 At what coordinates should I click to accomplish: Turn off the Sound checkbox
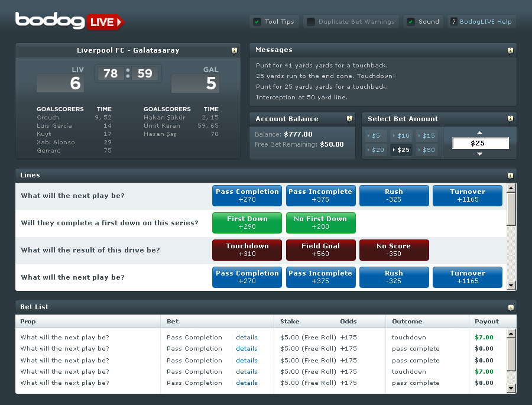(x=411, y=22)
